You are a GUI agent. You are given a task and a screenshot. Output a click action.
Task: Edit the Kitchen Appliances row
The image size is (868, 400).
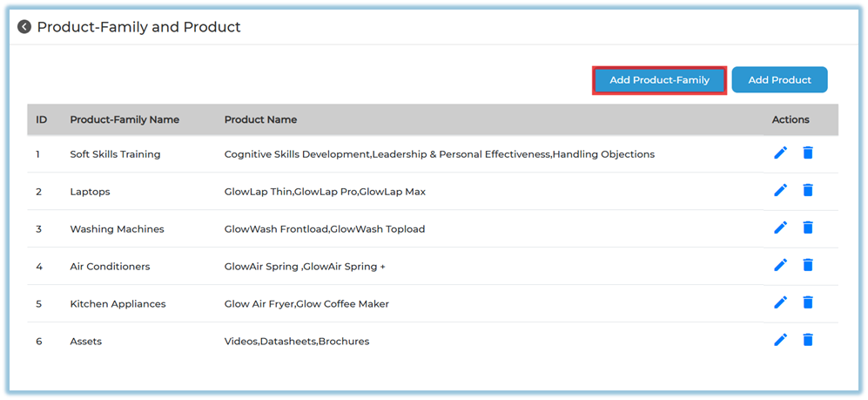coord(780,302)
